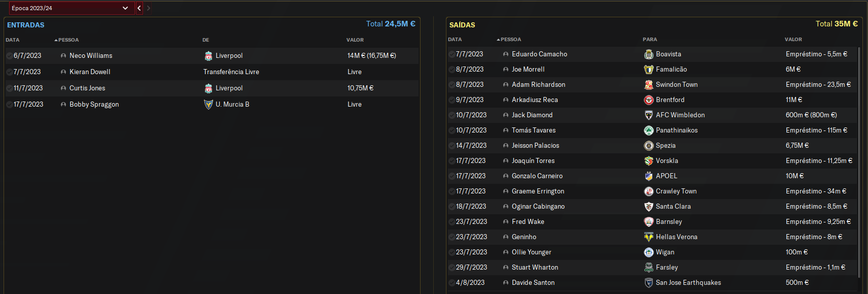Sort Entradas by Data column
Screen dimensions: 868x294
click(13, 40)
